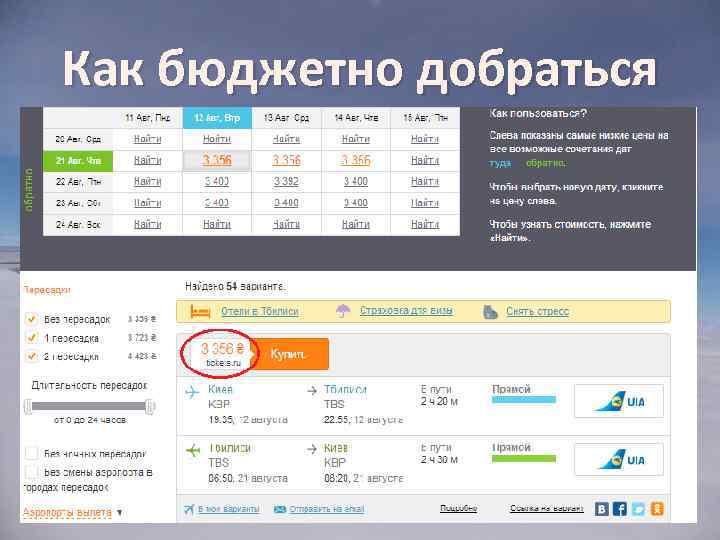Share via the VKontakte icon
Image resolution: width=720 pixels, height=540 pixels.
(x=602, y=509)
